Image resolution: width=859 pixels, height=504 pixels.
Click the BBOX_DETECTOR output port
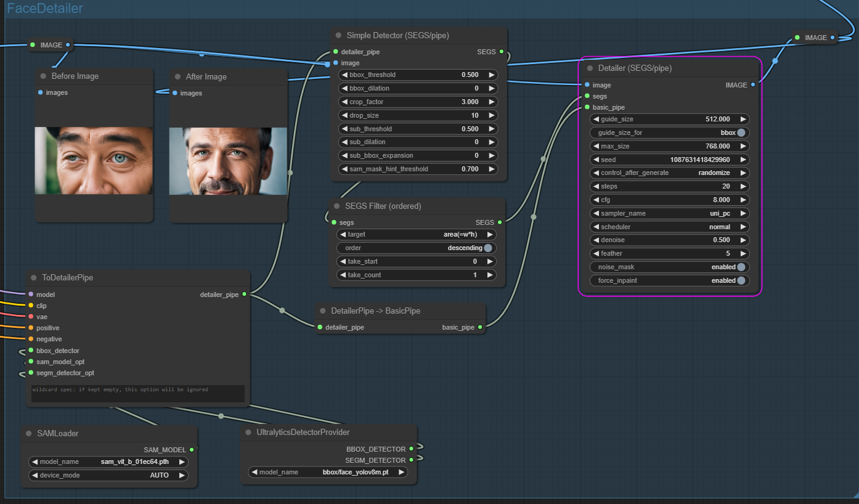click(x=411, y=449)
